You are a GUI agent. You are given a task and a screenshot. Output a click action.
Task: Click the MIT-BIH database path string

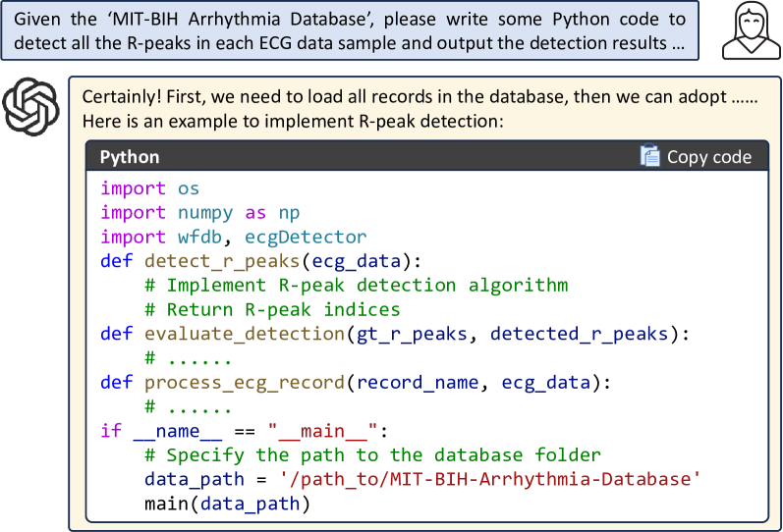click(504, 481)
